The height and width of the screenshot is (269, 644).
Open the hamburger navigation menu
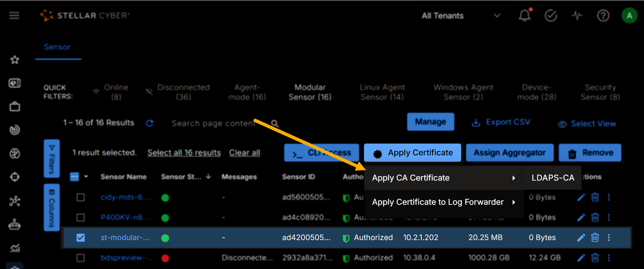point(14,15)
